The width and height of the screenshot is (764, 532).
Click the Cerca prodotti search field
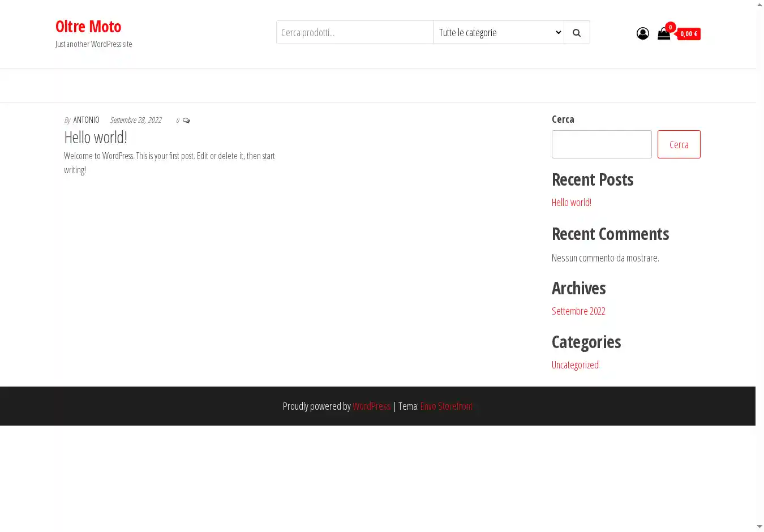[355, 33]
